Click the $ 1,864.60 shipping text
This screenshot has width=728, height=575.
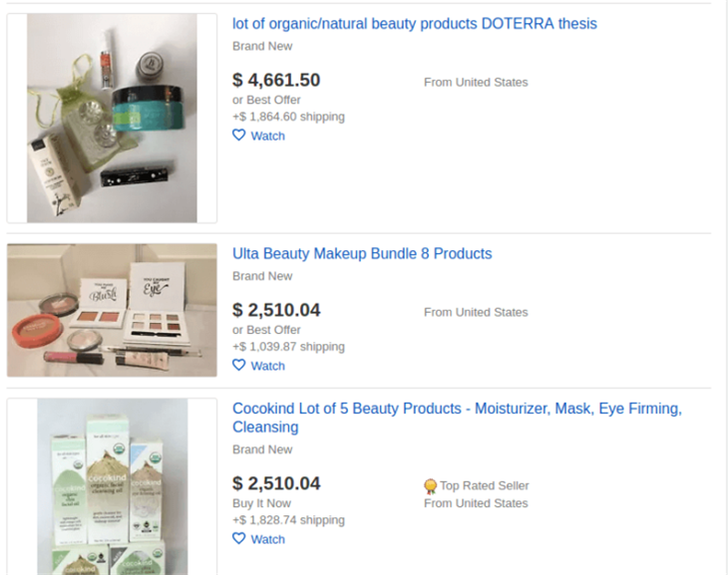[288, 117]
